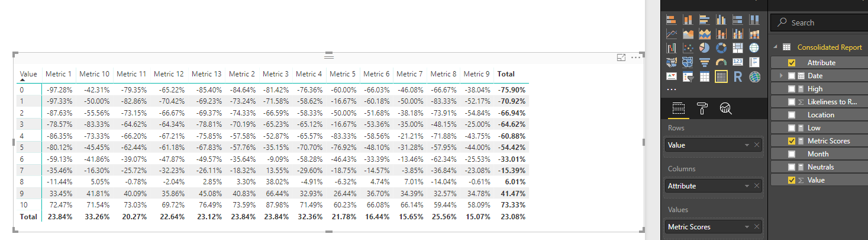Select the Waterfall chart visual
This screenshot has height=240, width=868.
point(672,48)
